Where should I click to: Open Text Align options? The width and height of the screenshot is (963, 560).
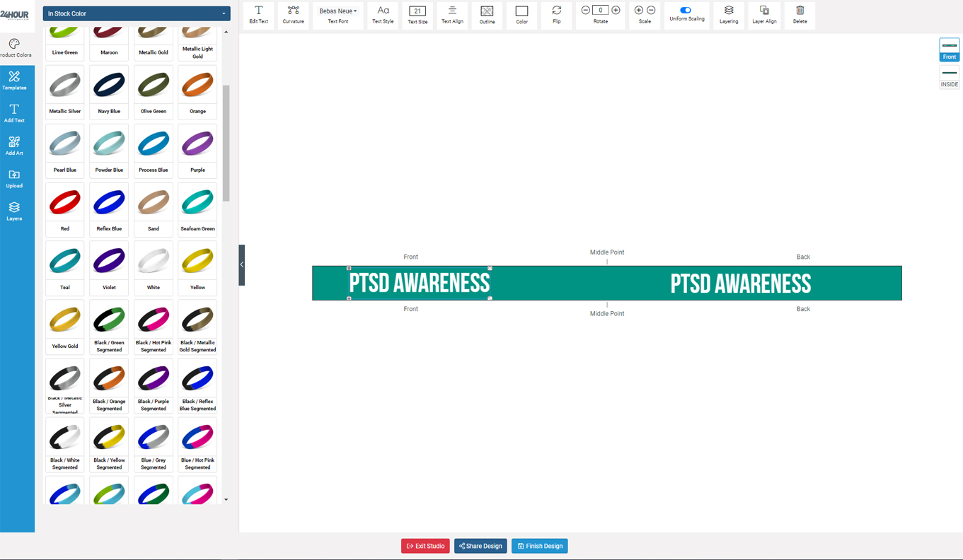452,15
